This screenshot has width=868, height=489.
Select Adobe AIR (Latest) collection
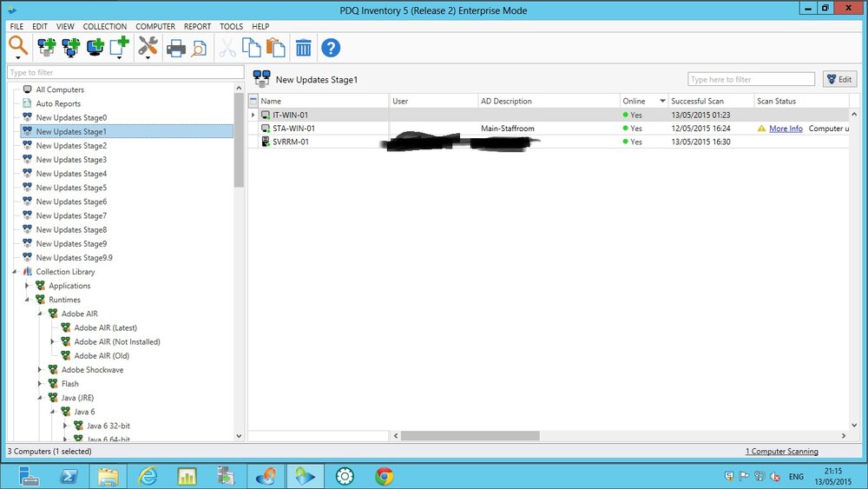tap(106, 327)
